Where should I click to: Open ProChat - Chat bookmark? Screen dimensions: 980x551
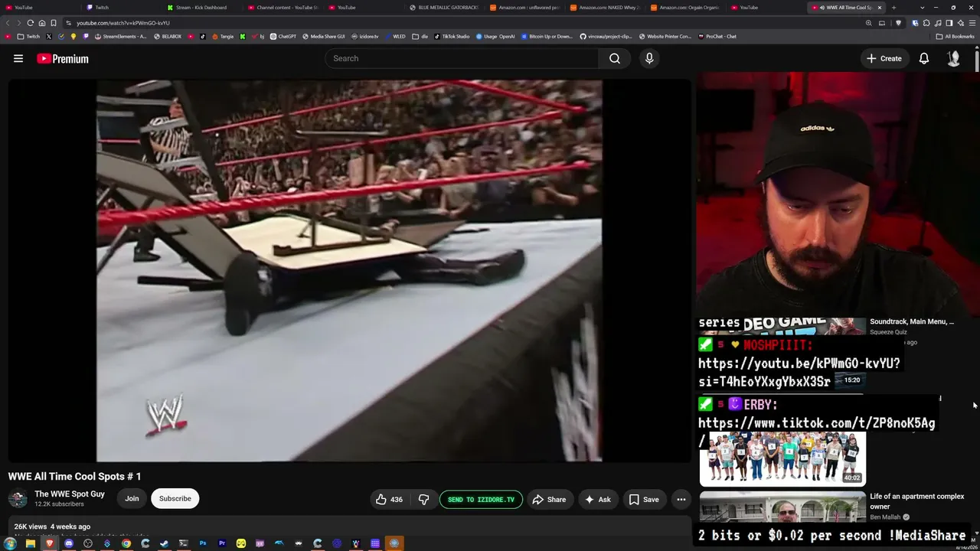click(717, 36)
